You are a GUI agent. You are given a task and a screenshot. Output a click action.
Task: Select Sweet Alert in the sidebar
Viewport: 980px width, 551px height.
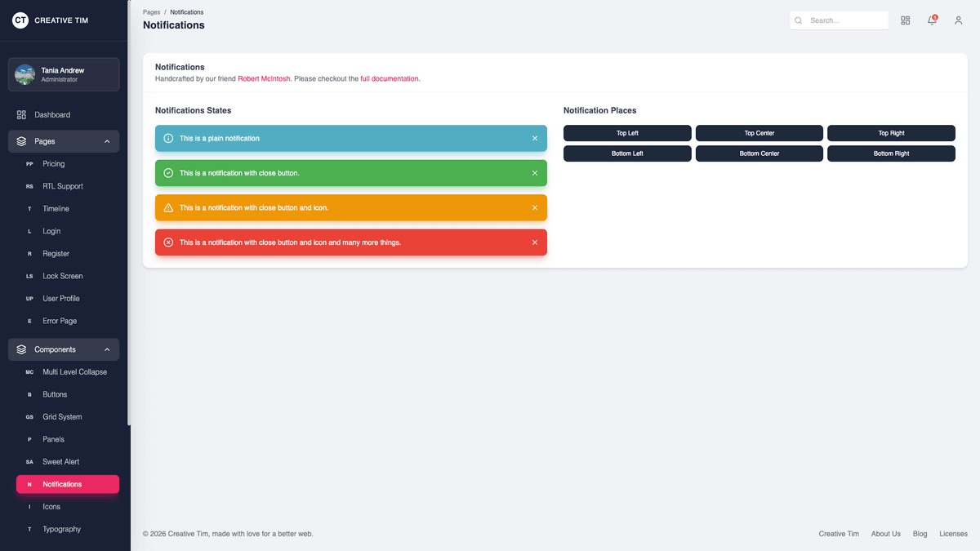click(60, 461)
